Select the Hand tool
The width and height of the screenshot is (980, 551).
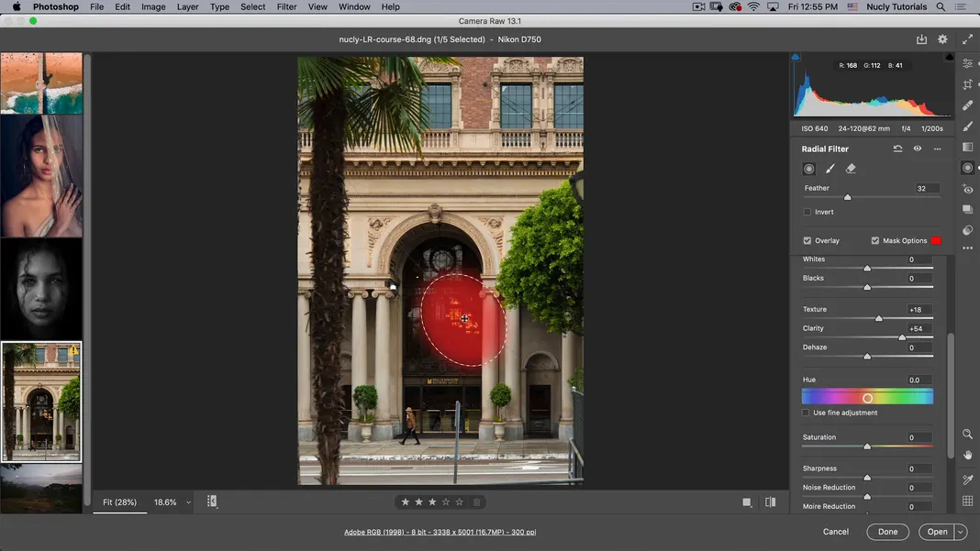point(967,455)
